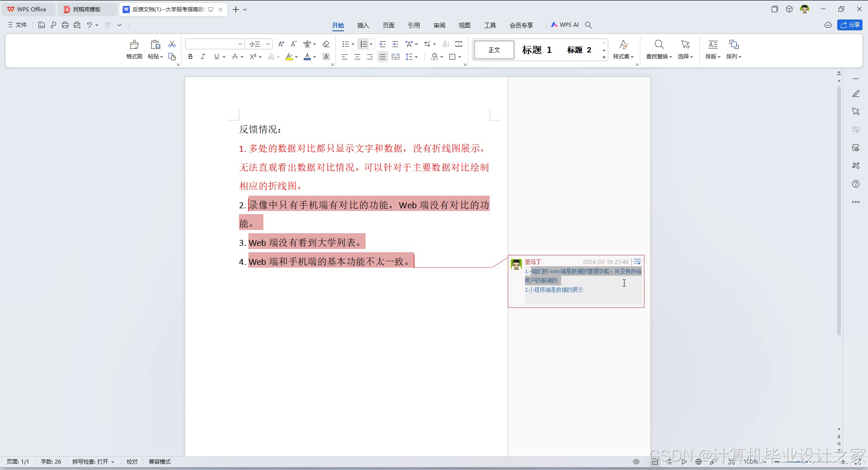The image size is (868, 470).
Task: Toggle numbered list formatting
Action: point(364,44)
